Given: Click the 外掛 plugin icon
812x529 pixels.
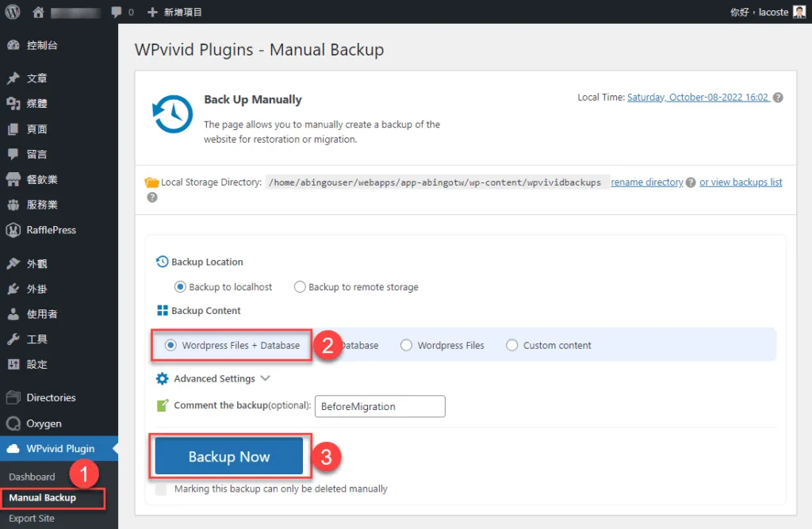Looking at the screenshot, I should click(x=13, y=289).
